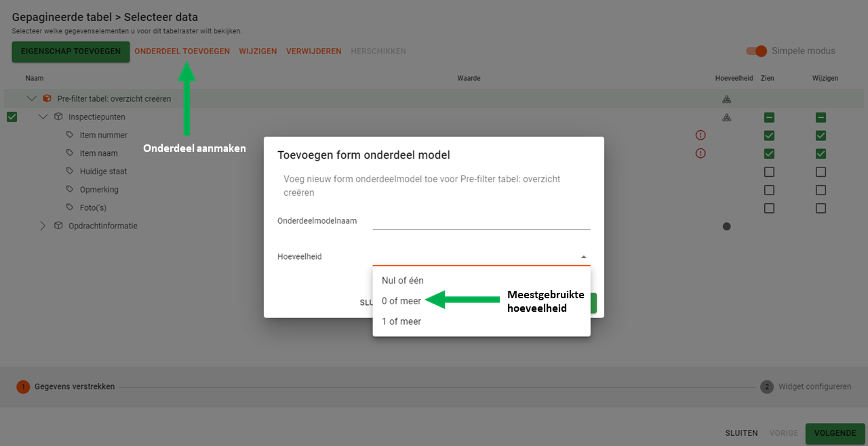
Task: Click the red warning icon in Item naam row
Action: click(x=701, y=153)
